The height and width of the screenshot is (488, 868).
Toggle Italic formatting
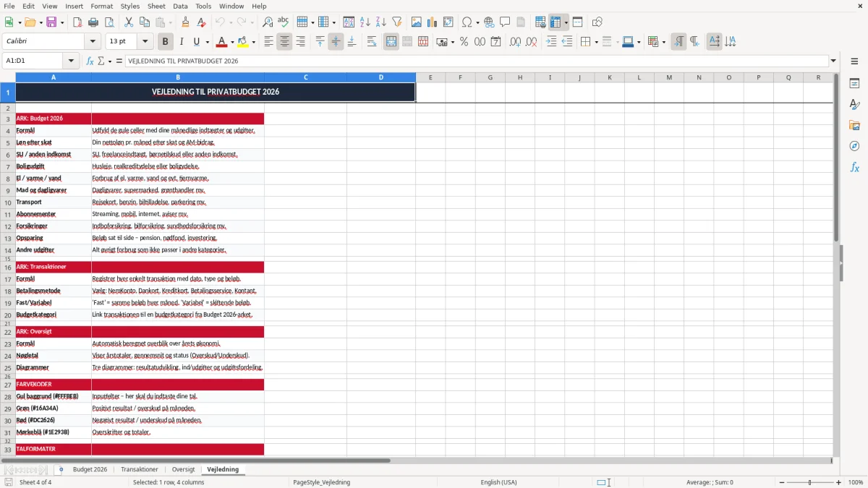[182, 42]
